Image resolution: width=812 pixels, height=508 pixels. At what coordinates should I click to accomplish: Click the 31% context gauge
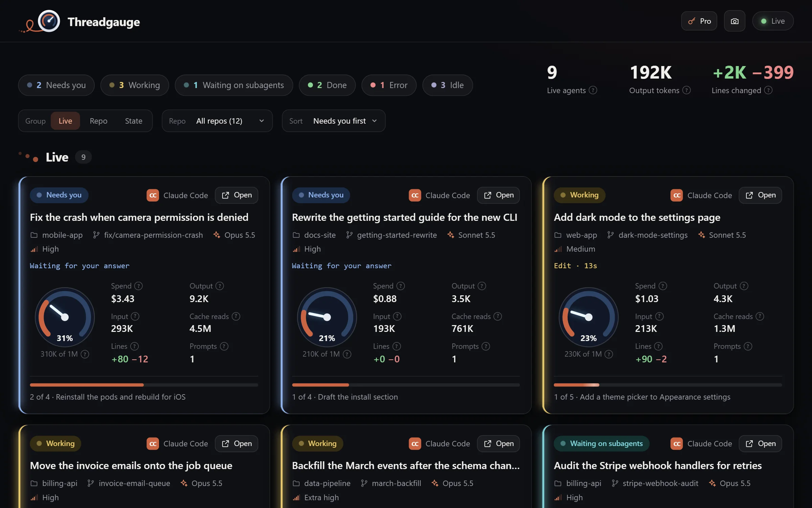click(65, 317)
